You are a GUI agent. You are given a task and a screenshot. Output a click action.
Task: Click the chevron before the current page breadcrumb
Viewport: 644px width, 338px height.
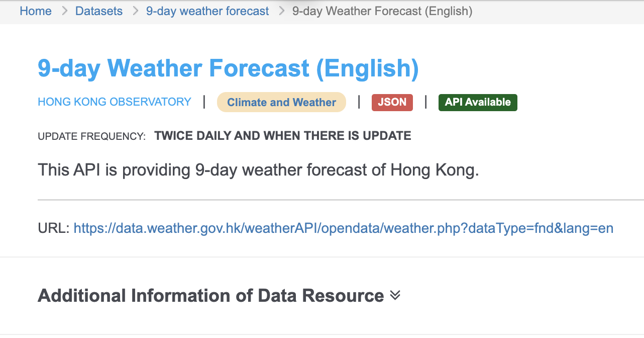[281, 11]
